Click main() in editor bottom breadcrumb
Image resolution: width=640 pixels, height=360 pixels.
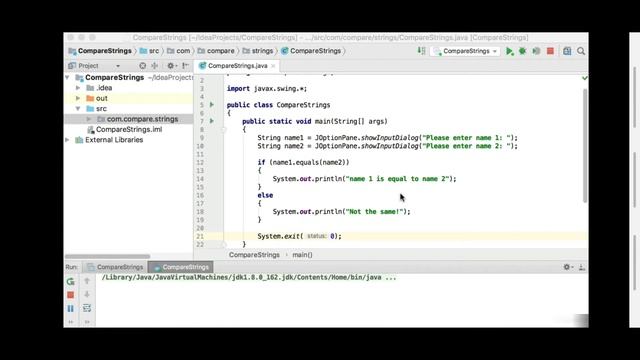[x=302, y=255]
